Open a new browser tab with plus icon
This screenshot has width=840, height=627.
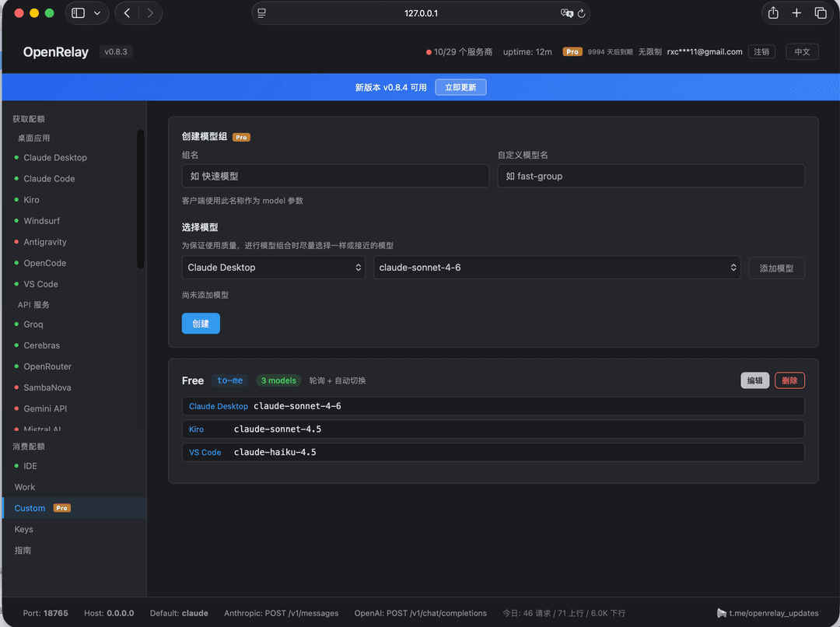[796, 13]
